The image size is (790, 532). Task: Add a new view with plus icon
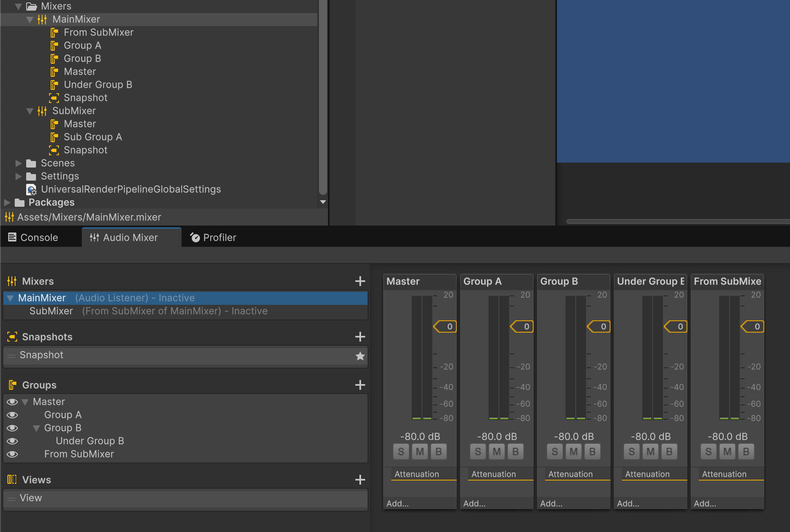coord(360,480)
